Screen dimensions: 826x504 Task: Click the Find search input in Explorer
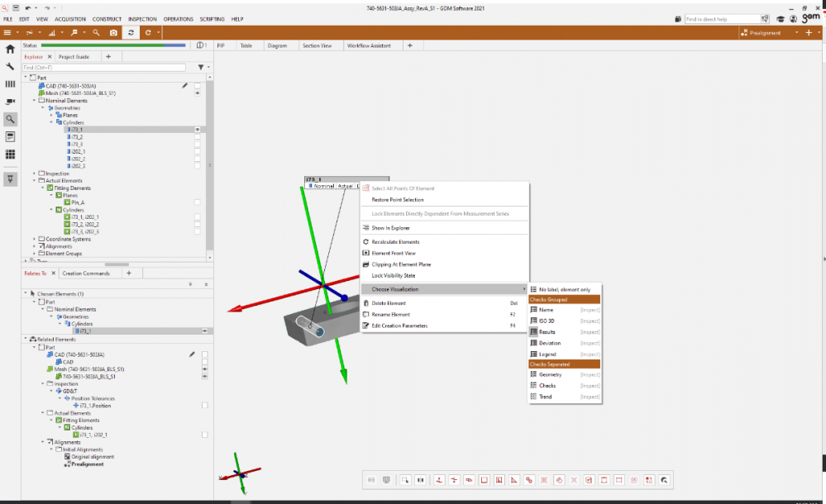(x=103, y=68)
